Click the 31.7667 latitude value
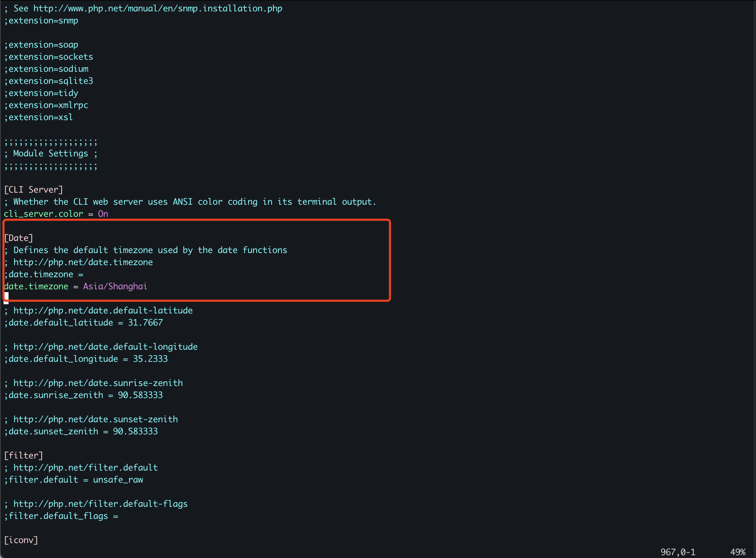The image size is (756, 558). pos(145,323)
